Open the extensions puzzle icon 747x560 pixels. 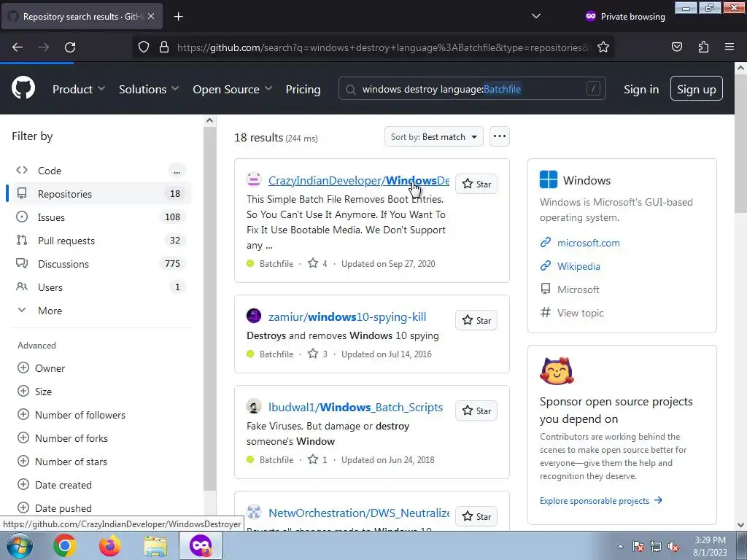point(703,47)
